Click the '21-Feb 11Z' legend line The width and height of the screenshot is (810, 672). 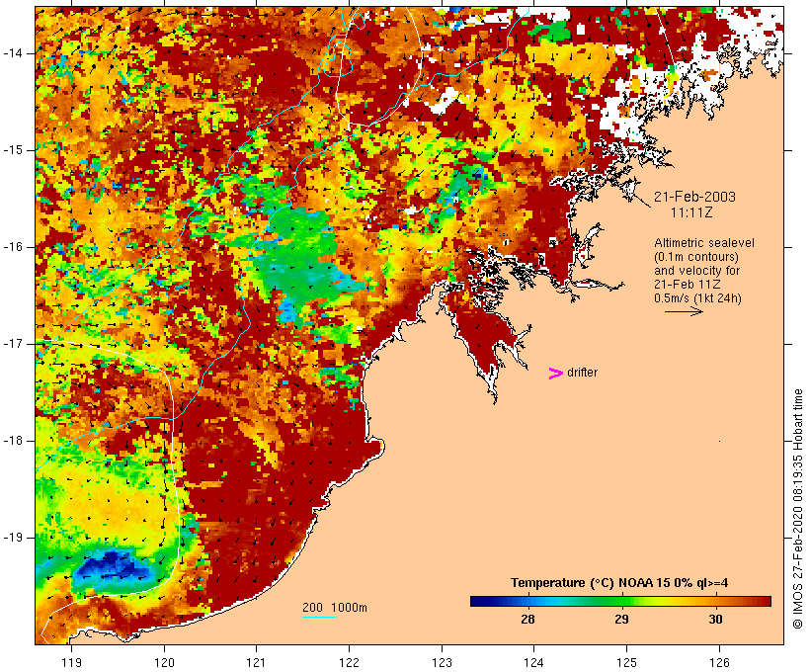point(688,285)
